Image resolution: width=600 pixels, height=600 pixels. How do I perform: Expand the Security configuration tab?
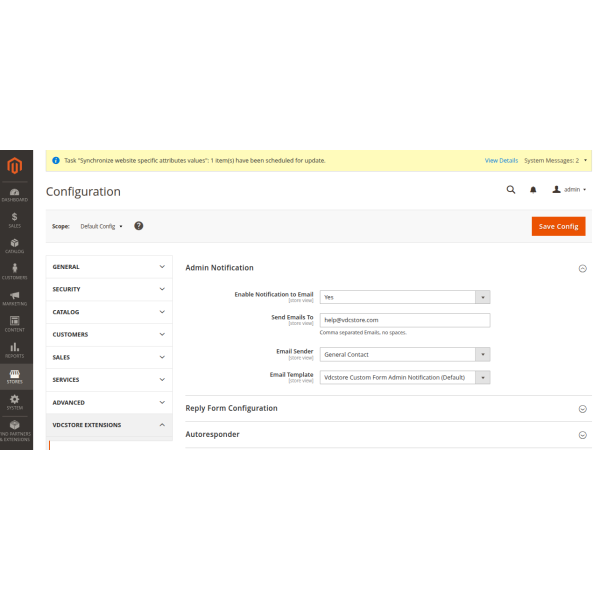pos(109,289)
